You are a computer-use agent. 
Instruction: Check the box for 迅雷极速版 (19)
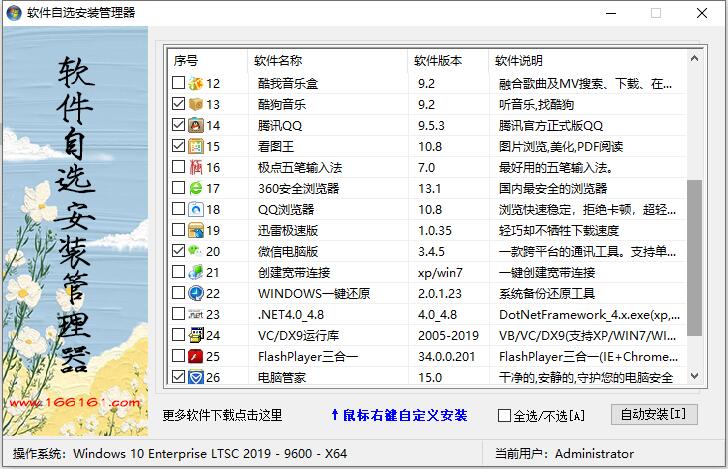coord(178,230)
